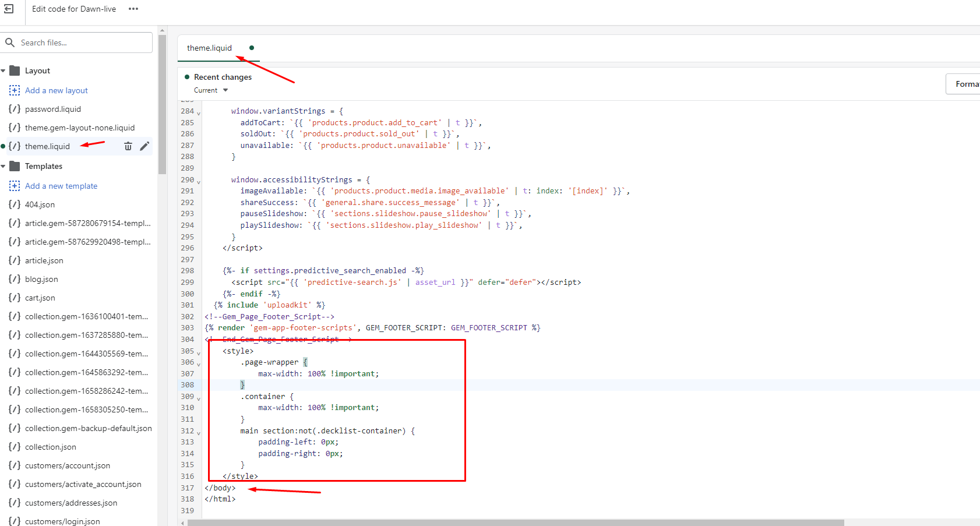Screen dimensions: 980x526
Task: Open customers/addresses.json template
Action: click(x=71, y=503)
